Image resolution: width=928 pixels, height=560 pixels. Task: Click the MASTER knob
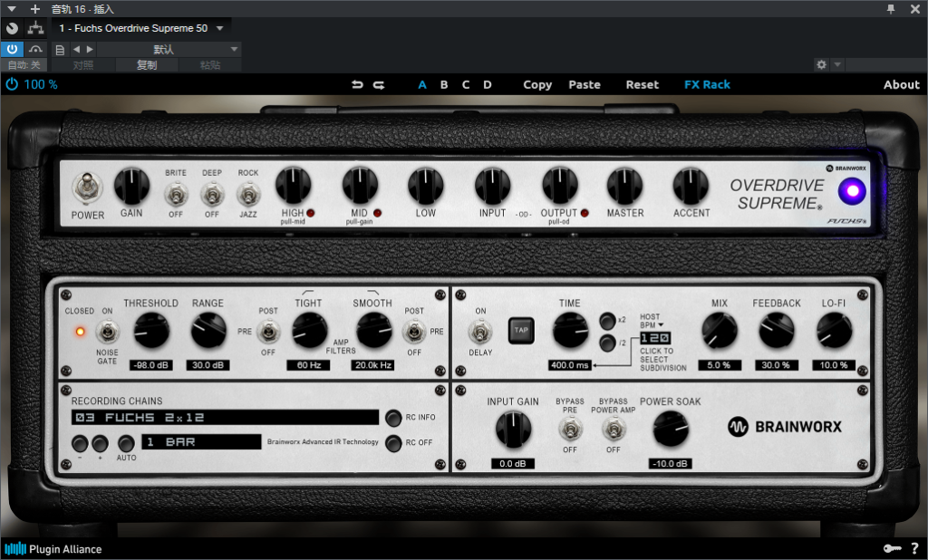click(625, 185)
